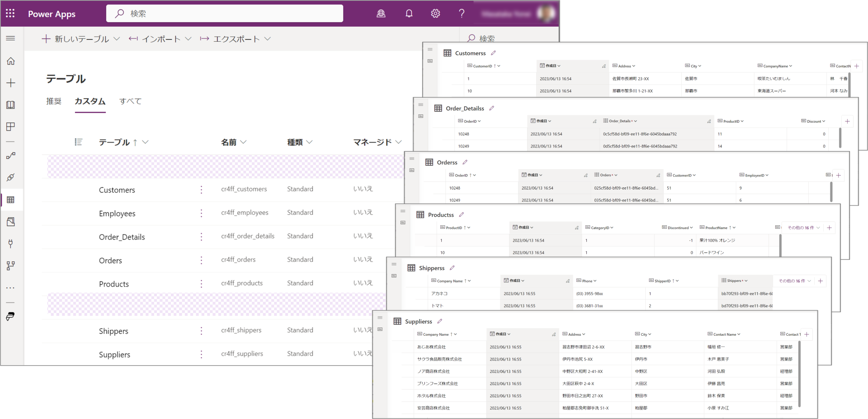The height and width of the screenshot is (419, 868).
Task: Sort by テーブル column header
Action: point(123,142)
